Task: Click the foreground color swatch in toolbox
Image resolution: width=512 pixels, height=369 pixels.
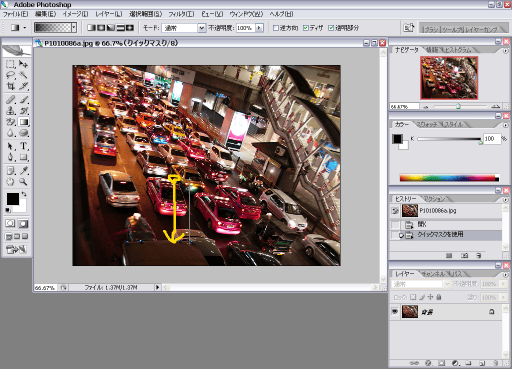Action: coord(13,199)
